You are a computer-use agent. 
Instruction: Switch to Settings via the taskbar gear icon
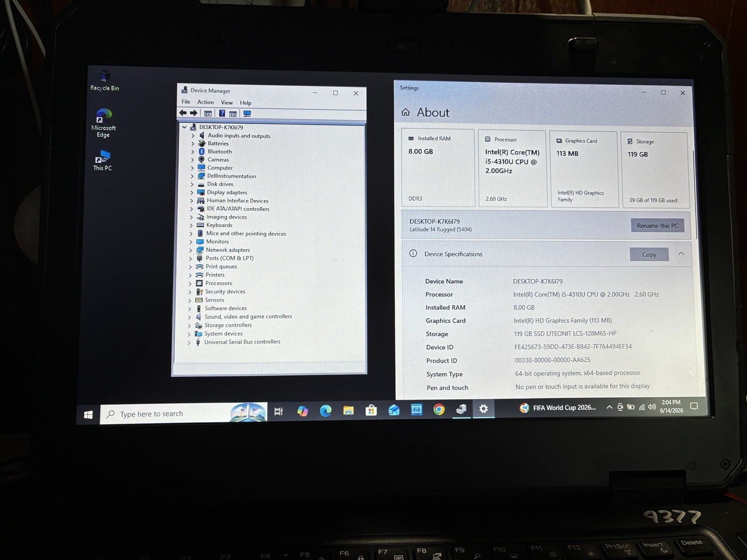coord(484,409)
